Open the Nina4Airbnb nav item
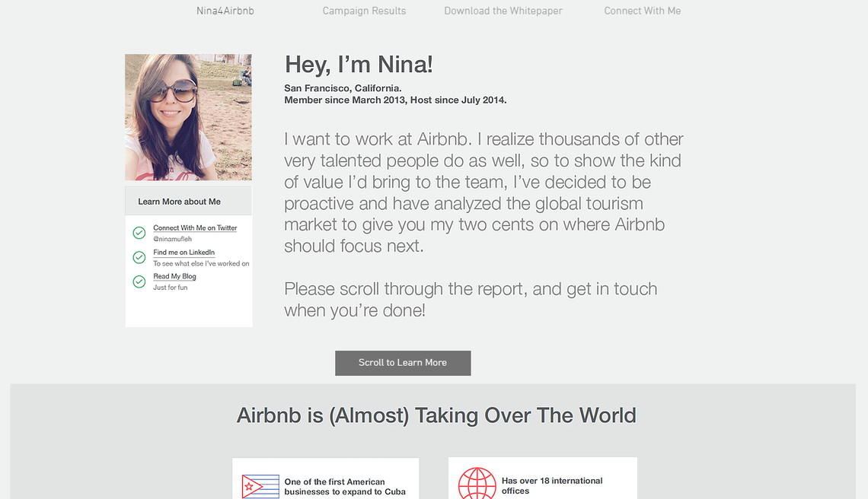This screenshot has width=868, height=499. (x=225, y=11)
